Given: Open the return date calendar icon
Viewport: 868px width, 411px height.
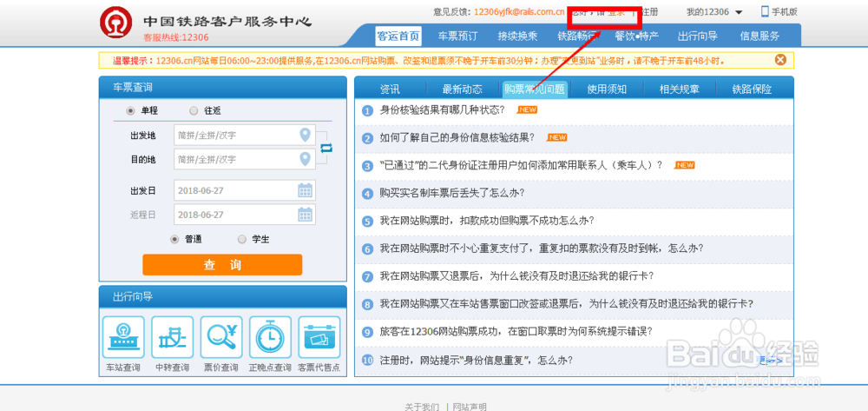Looking at the screenshot, I should pyautogui.click(x=305, y=215).
